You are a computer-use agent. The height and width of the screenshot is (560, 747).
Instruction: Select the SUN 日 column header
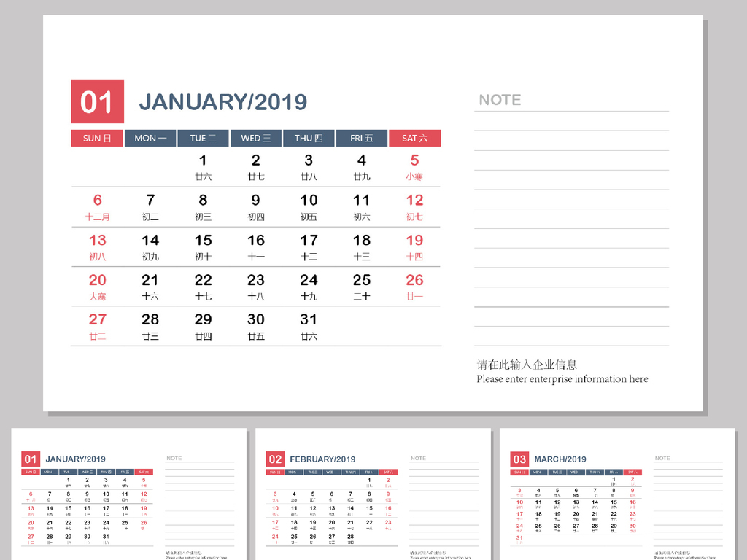coord(96,138)
